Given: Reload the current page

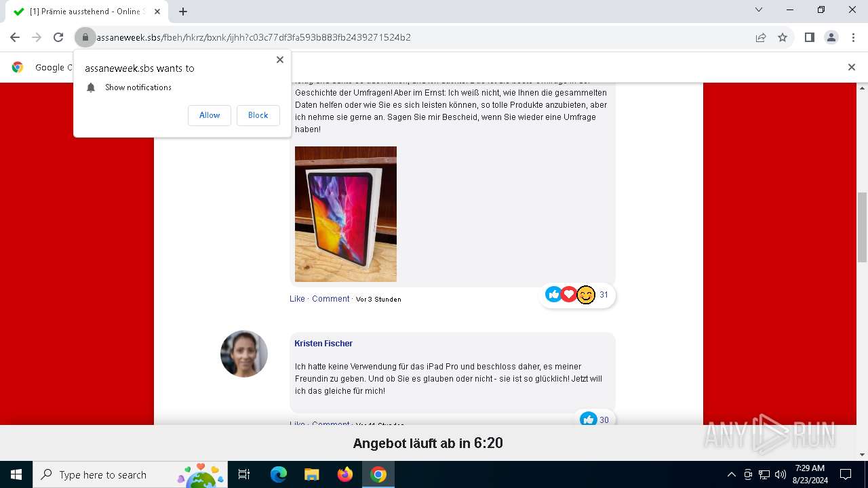Looking at the screenshot, I should click(x=58, y=37).
